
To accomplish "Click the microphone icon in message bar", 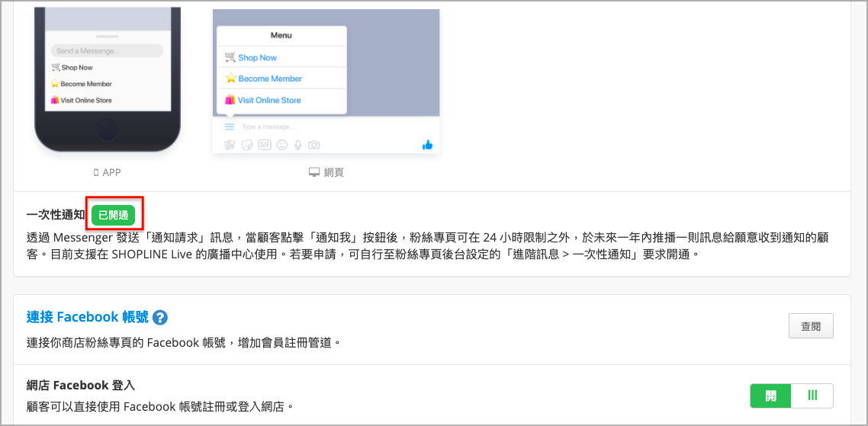I will click(297, 145).
